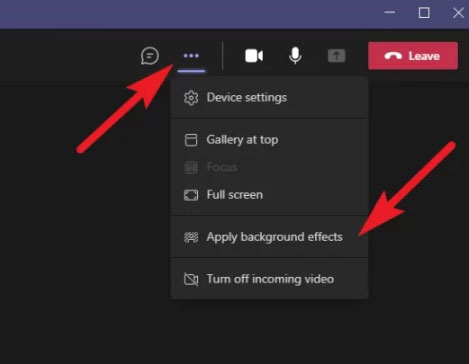Maximize the Teams meeting window
Image resolution: width=469 pixels, height=364 pixels.
[x=424, y=13]
